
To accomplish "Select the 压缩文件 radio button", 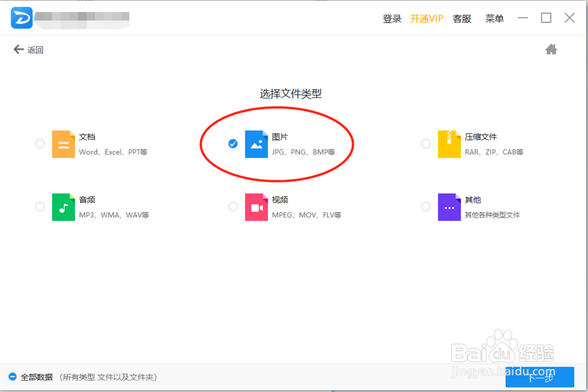I will [x=426, y=143].
